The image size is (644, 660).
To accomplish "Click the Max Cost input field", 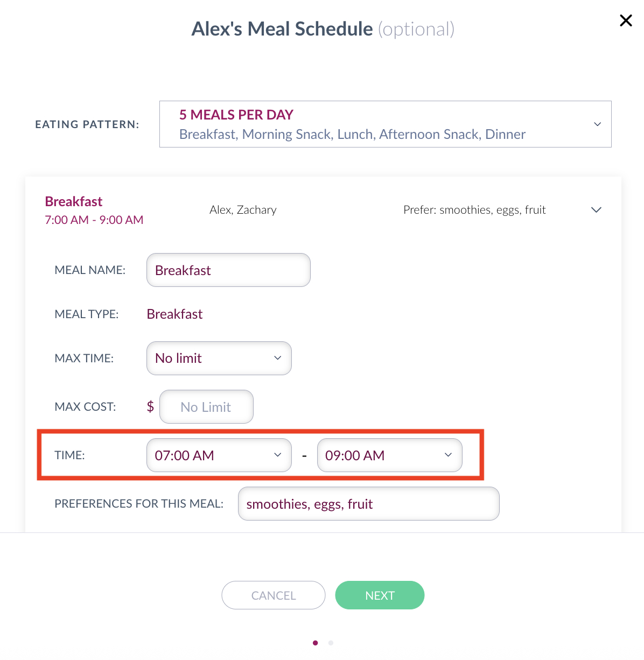I will click(206, 406).
